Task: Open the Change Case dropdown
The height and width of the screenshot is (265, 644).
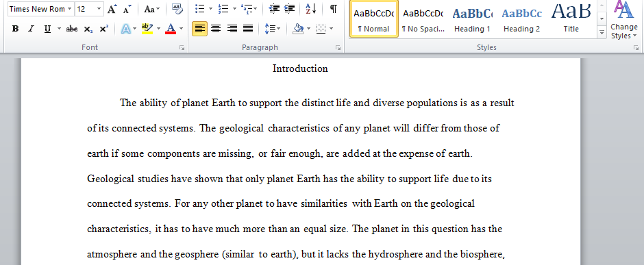Action: tap(152, 9)
